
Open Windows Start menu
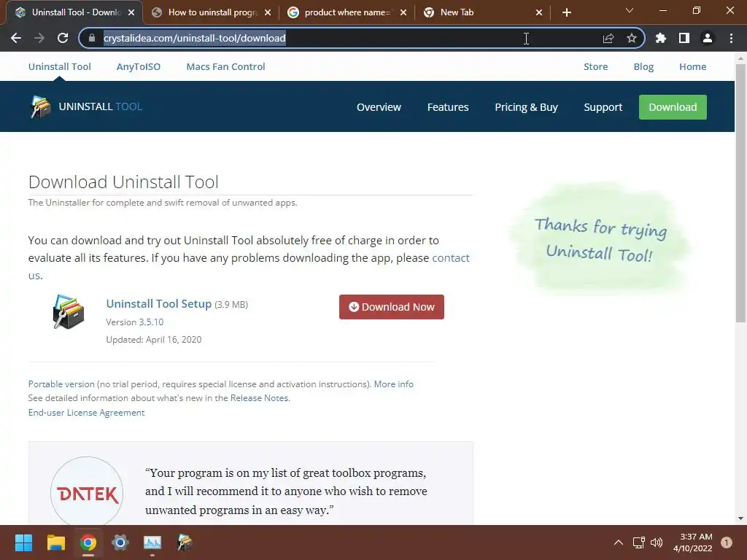pyautogui.click(x=23, y=542)
